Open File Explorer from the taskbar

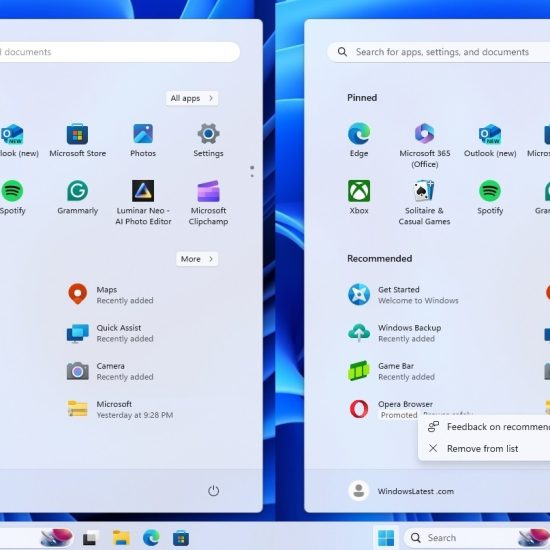[121, 538]
